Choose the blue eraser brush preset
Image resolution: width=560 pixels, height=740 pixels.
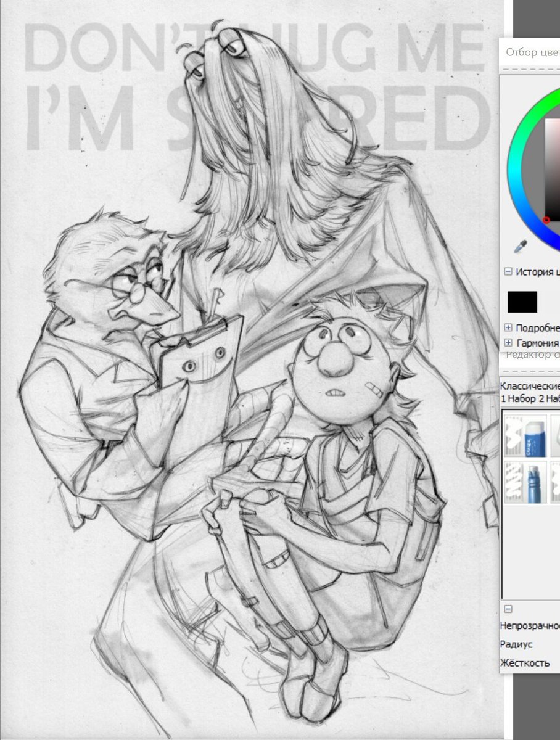(525, 435)
